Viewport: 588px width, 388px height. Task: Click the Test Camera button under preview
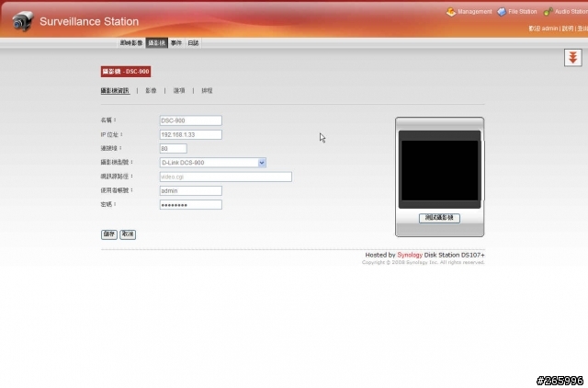point(439,218)
